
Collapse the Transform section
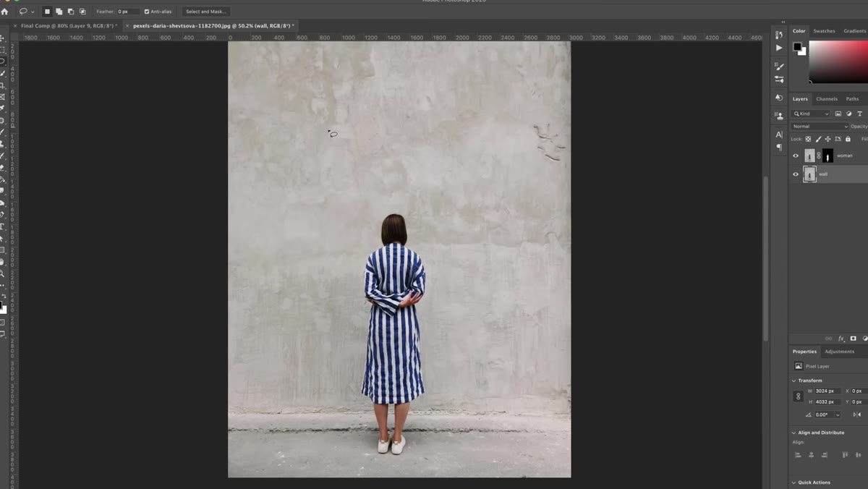click(x=794, y=380)
